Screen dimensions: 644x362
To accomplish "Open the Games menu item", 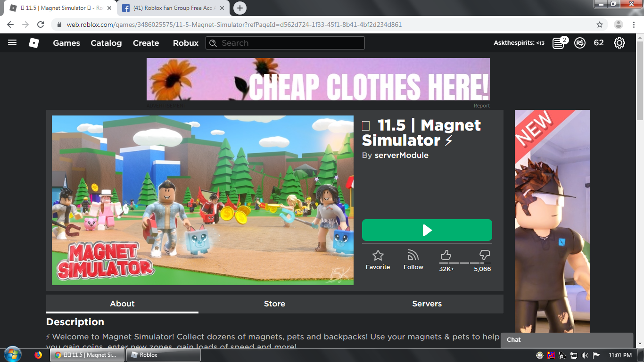I will pyautogui.click(x=66, y=43).
